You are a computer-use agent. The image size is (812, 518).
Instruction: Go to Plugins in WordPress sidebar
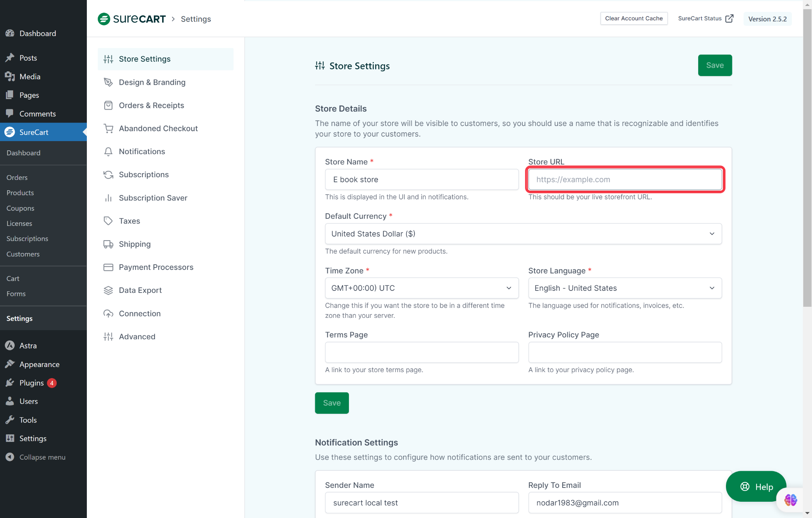click(x=32, y=383)
